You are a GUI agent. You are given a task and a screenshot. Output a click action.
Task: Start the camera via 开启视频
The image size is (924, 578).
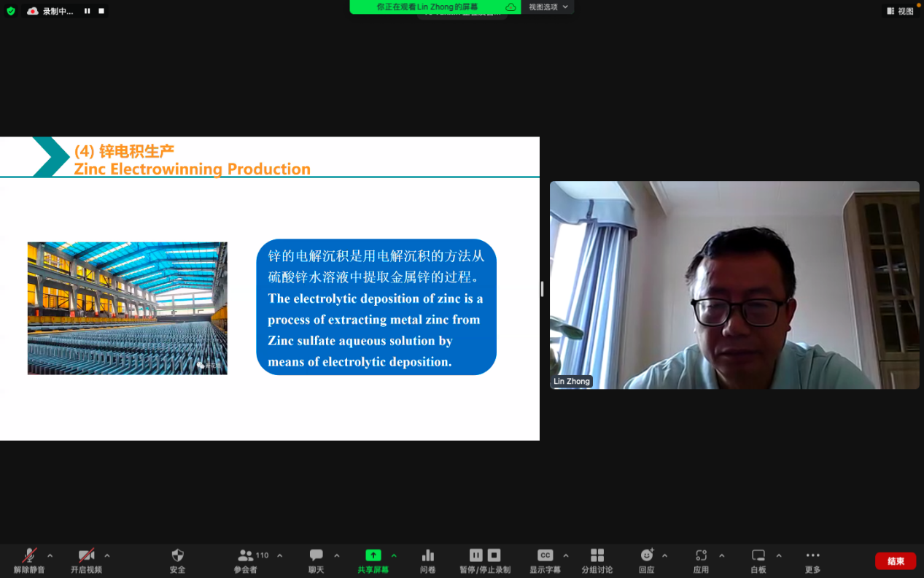coord(86,560)
